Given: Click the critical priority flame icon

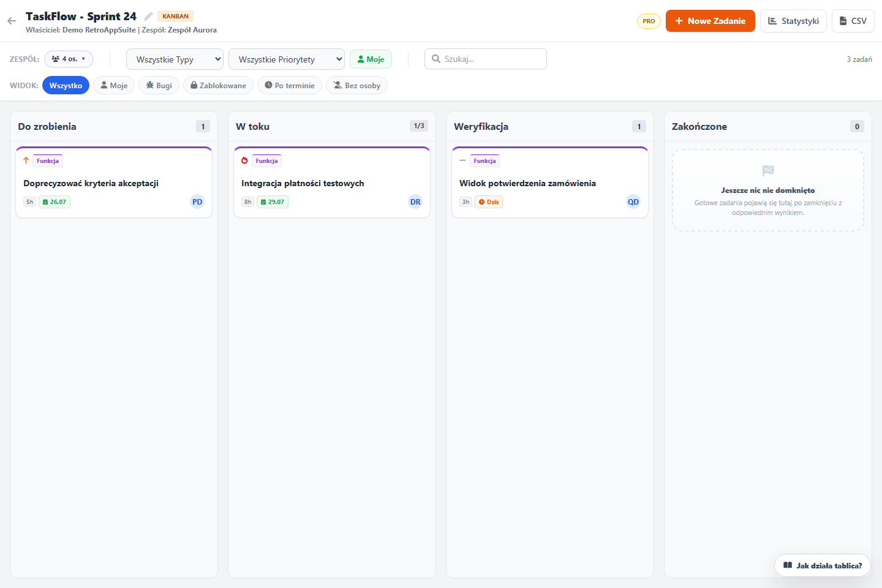Looking at the screenshot, I should (244, 160).
